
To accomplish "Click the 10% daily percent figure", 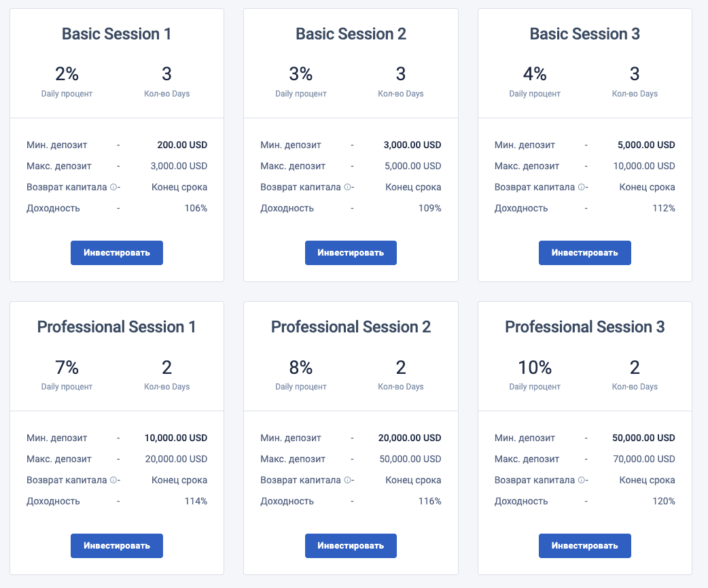I will (x=535, y=368).
